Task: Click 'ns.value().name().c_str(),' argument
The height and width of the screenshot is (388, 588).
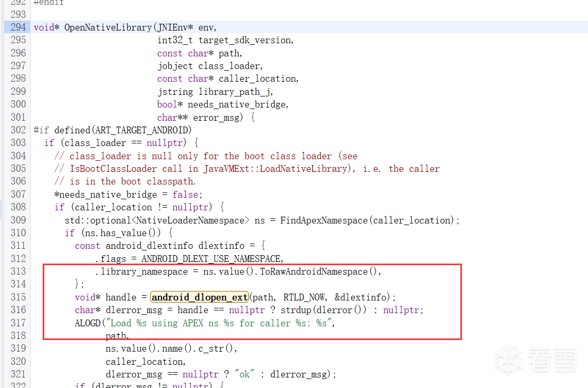Action: 171,348
